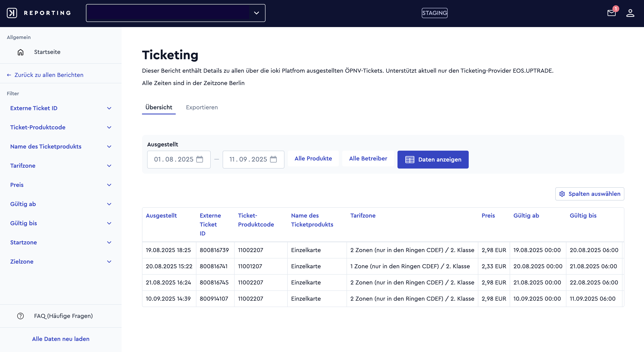644x352 pixels.
Task: Click the 21.08.2025 16:24 issued cell
Action: pos(169,282)
